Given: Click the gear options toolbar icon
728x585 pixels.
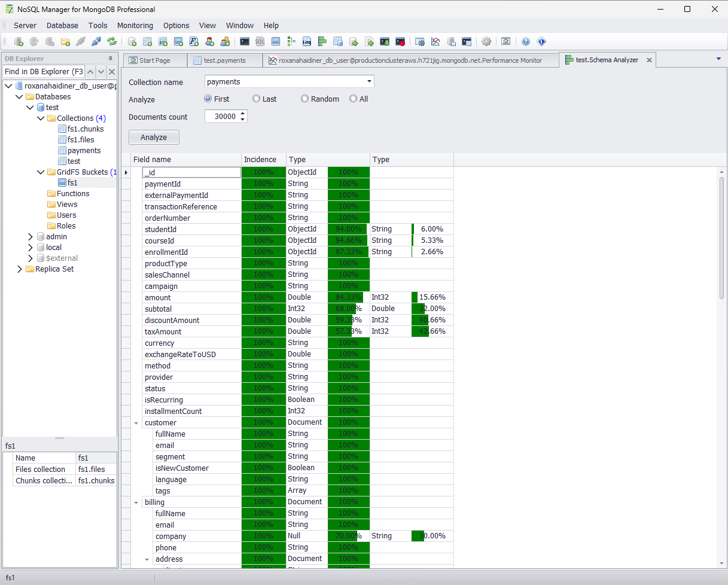Looking at the screenshot, I should point(486,41).
